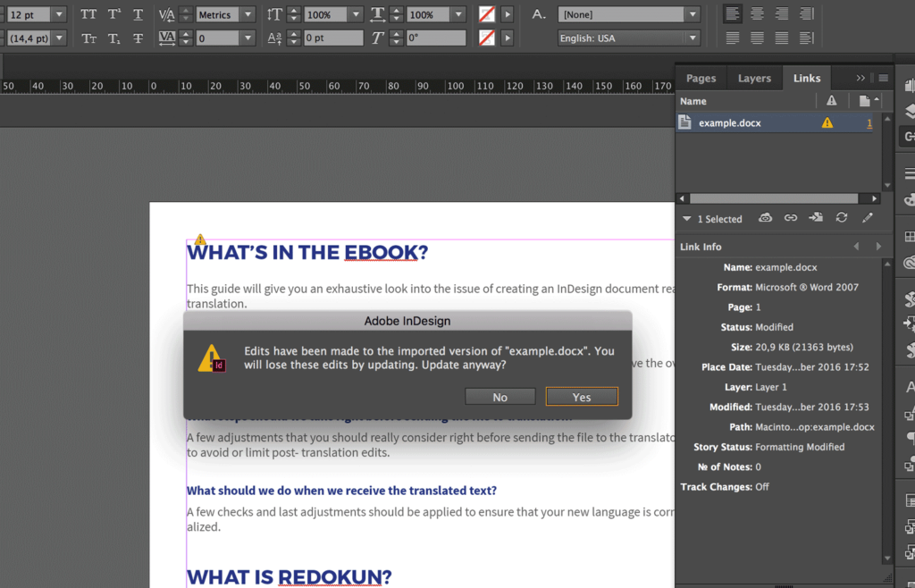Select the Relink chain icon
This screenshot has width=915, height=588.
coord(790,218)
